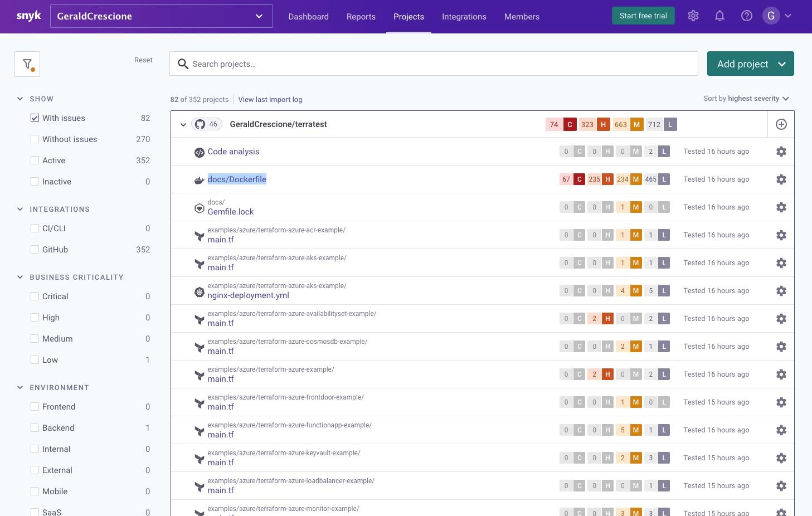This screenshot has width=812, height=516.
Task: Click the plus icon for GeraldCrescione/terratest
Action: [x=781, y=124]
